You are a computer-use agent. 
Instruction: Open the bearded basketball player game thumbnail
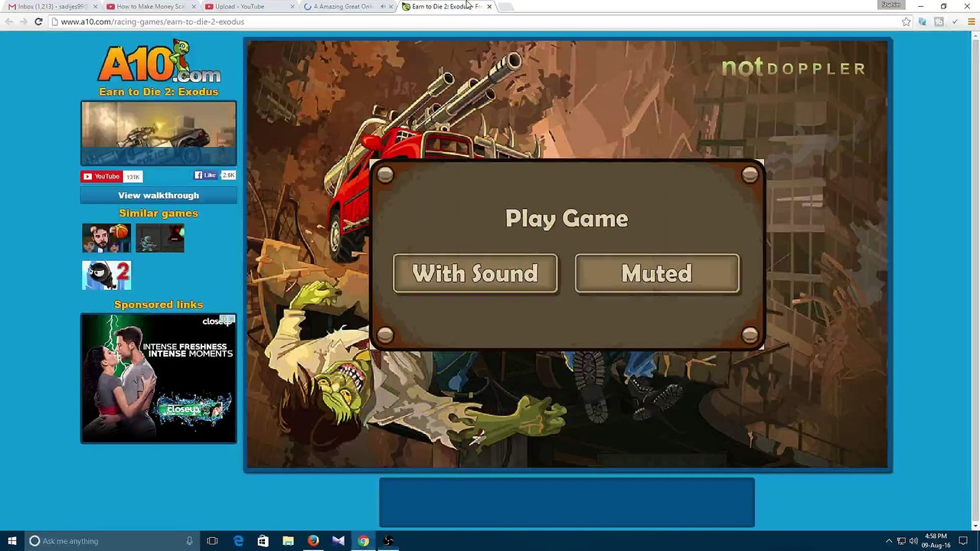tap(106, 238)
